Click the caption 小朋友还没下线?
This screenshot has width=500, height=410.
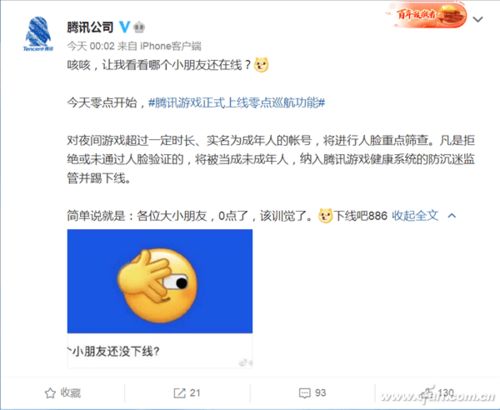113,351
